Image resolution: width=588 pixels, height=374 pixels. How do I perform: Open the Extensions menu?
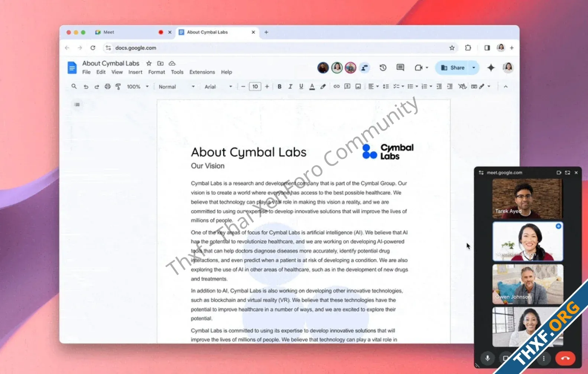click(x=202, y=72)
